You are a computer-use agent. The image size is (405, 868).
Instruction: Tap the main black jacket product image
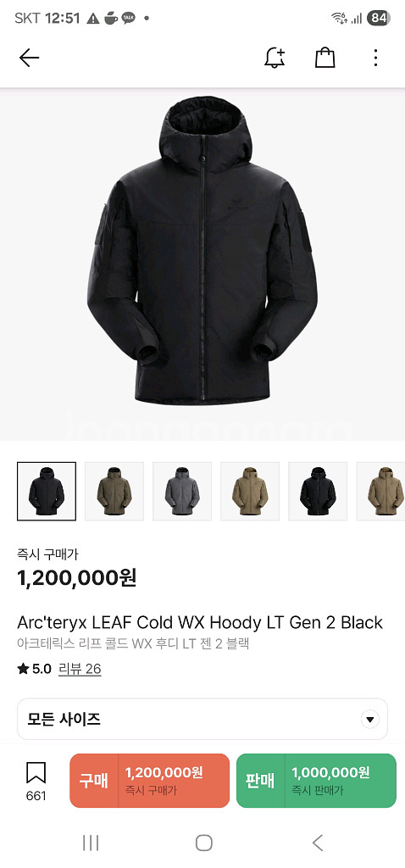(202, 250)
